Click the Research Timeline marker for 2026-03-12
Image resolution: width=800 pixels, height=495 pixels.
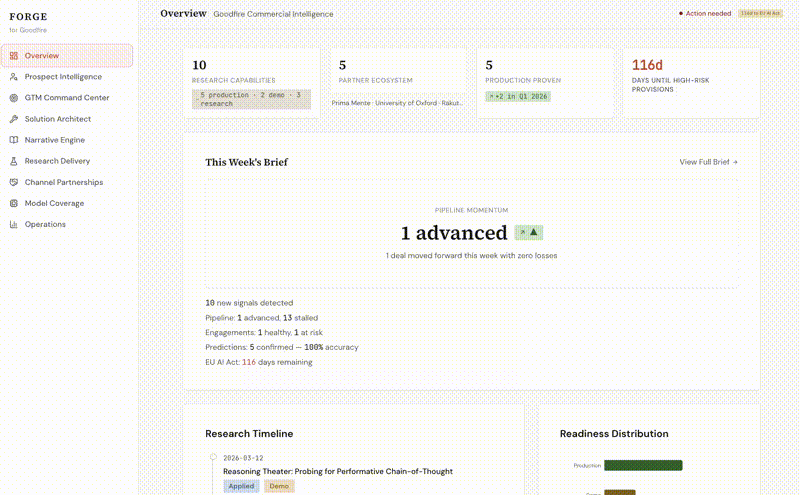tap(213, 457)
